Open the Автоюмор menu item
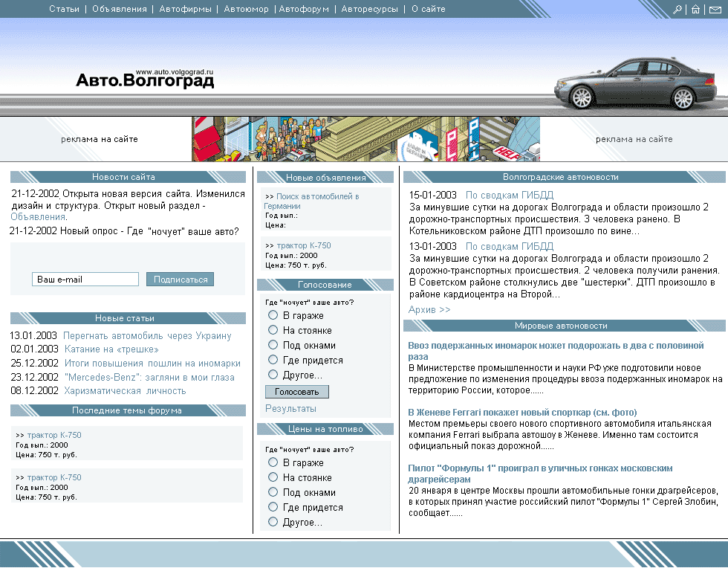 [246, 9]
